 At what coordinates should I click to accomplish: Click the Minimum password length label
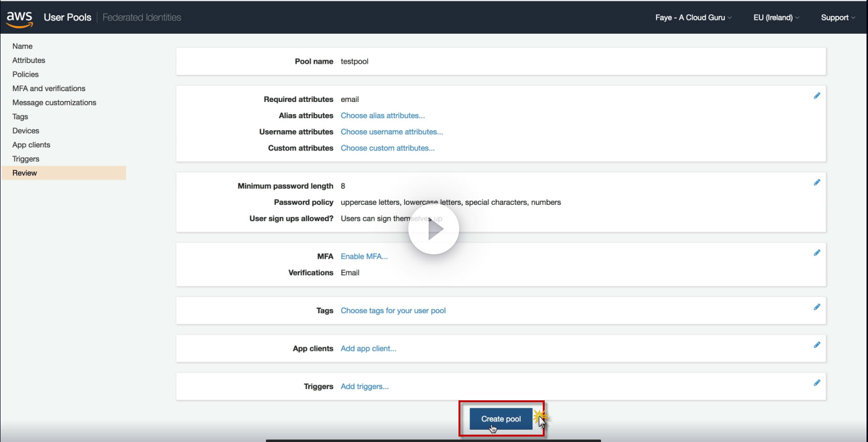[286, 186]
